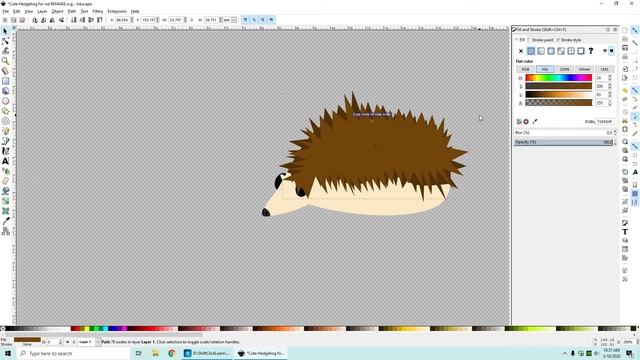Choose Pattern fill type
640x360 pixels.
(x=571, y=51)
